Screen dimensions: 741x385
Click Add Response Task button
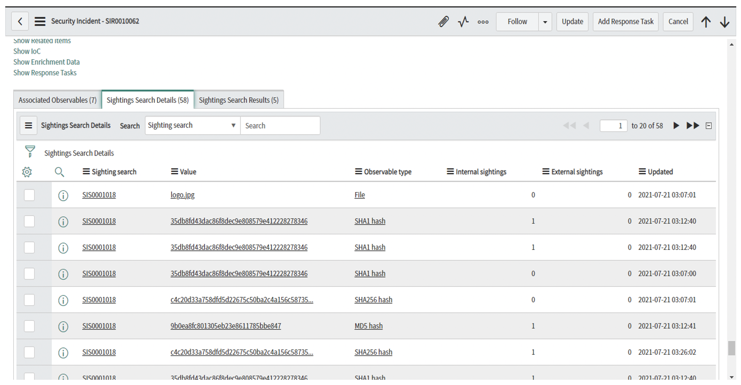click(626, 22)
